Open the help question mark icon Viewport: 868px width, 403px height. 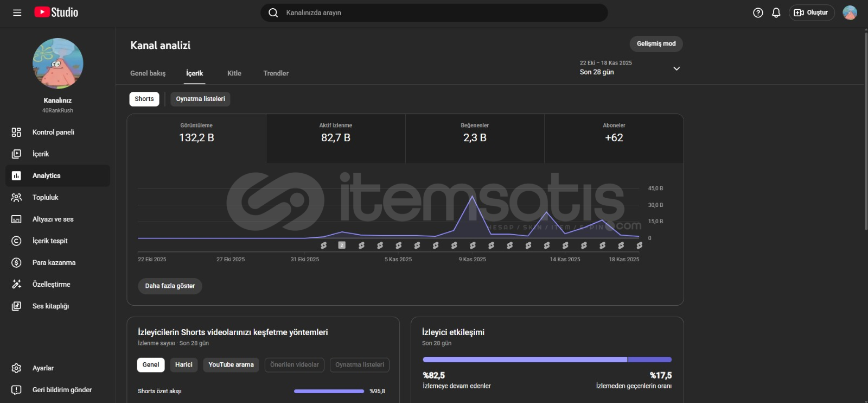coord(758,12)
